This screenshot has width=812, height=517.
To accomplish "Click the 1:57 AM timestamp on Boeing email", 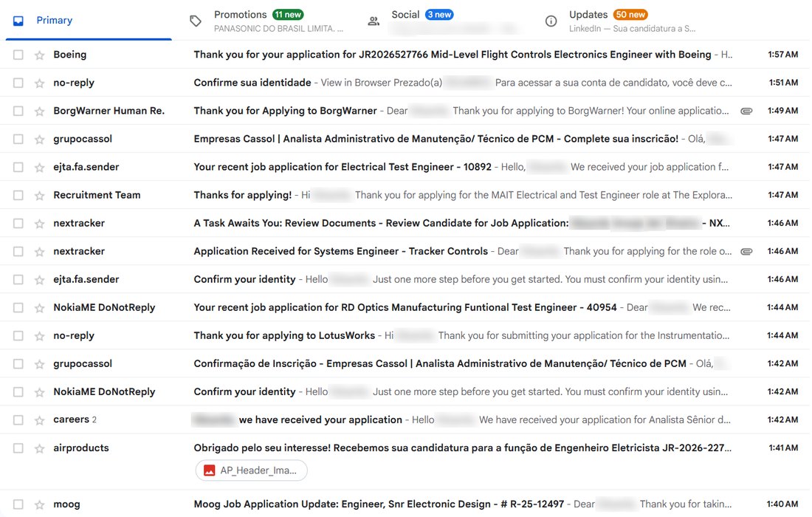I will point(782,55).
